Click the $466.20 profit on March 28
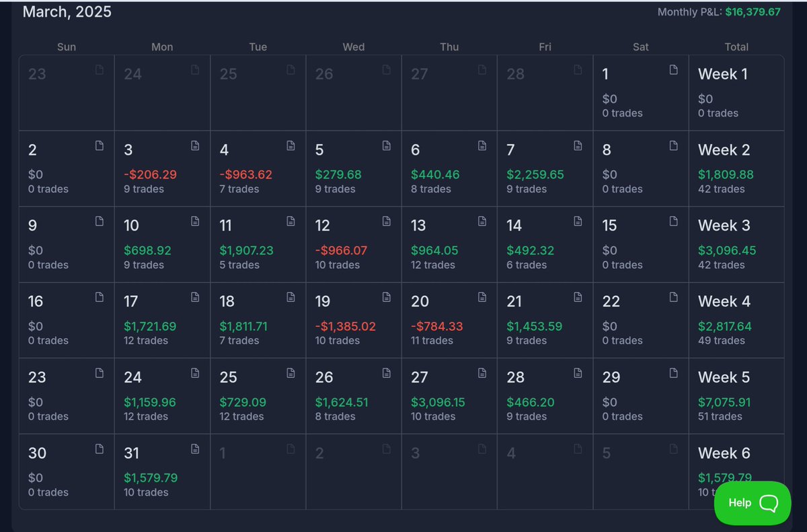Viewport: 807px width, 532px height. point(531,402)
